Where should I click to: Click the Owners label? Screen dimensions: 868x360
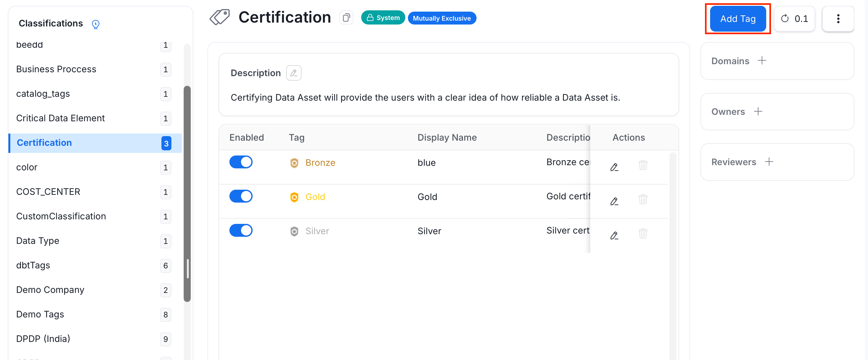728,111
